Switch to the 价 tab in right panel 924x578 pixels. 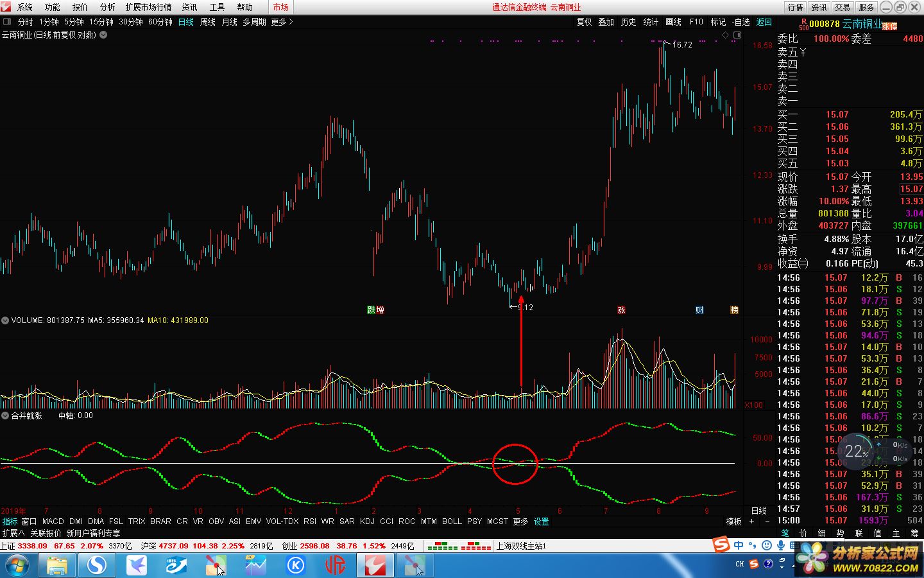(803, 533)
